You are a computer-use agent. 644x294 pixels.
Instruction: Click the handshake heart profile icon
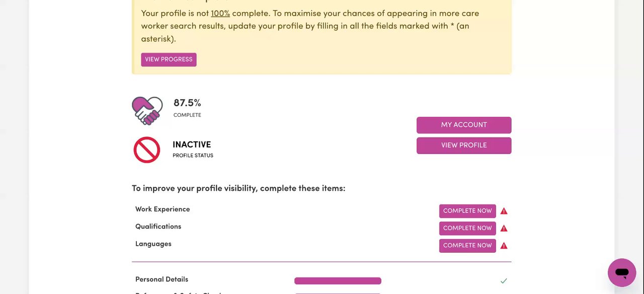(x=147, y=110)
